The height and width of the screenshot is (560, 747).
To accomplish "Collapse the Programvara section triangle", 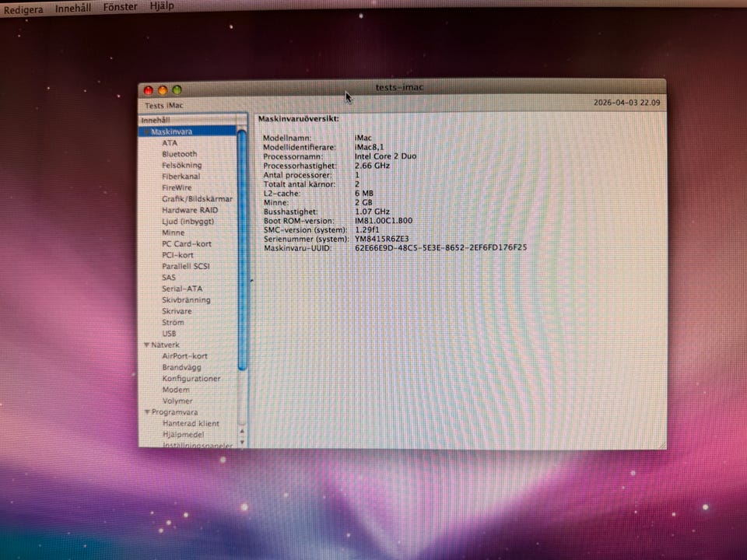I will click(x=146, y=412).
